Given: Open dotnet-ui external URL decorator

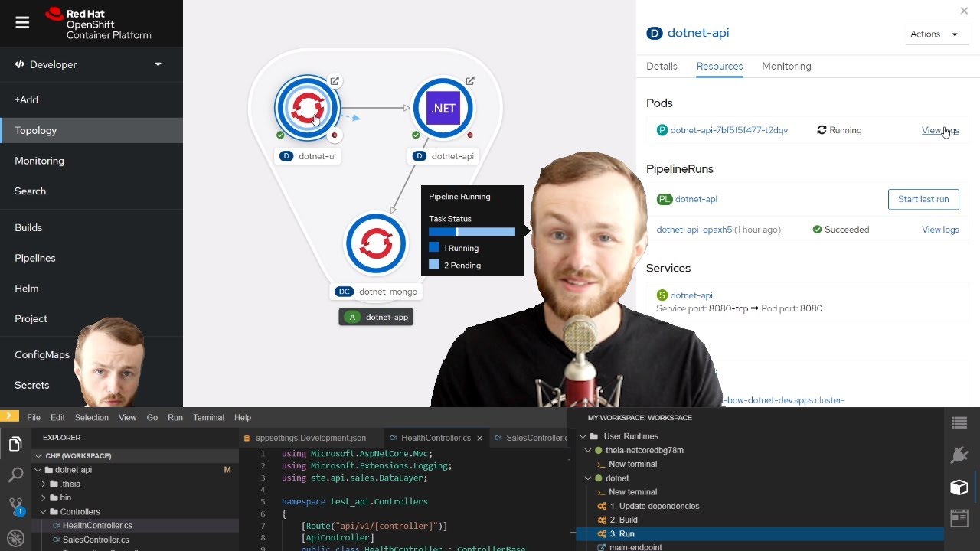Looking at the screenshot, I should tap(335, 80).
